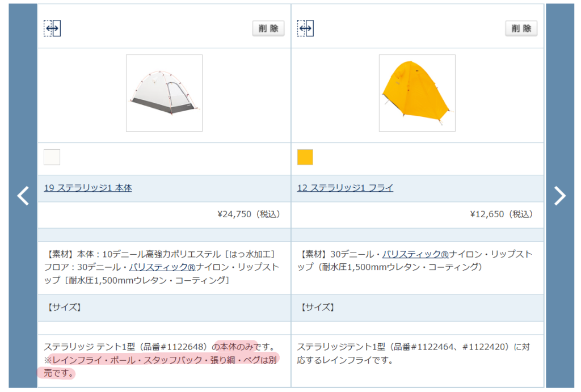Show next products with right arrow
581x392 pixels.
click(559, 196)
